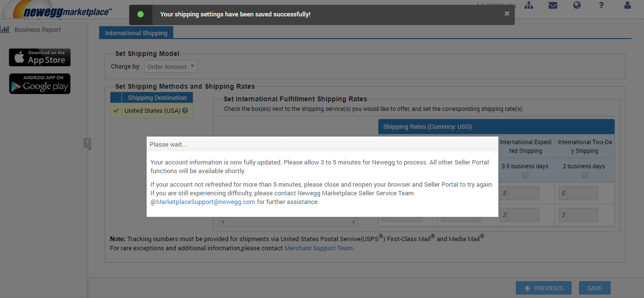Enable International Expedited Shipping checkbox
The width and height of the screenshot is (644, 298).
point(525,175)
